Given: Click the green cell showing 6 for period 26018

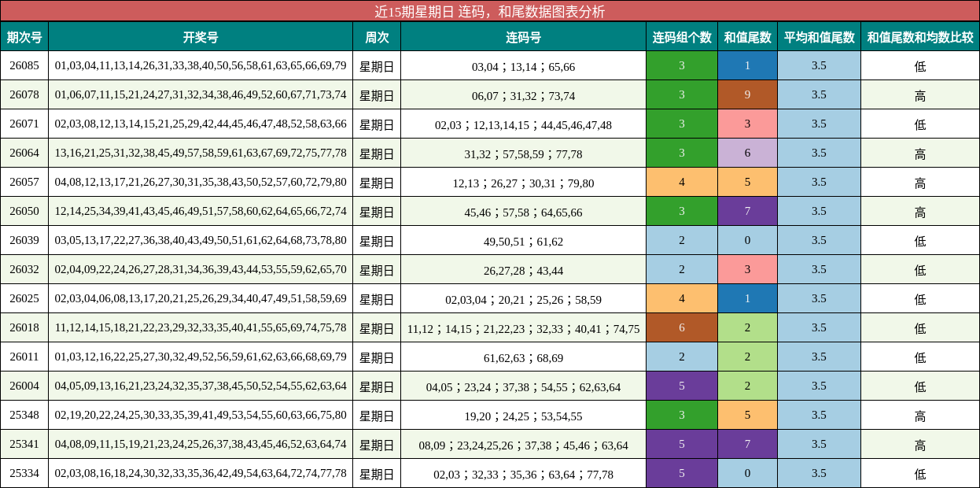Looking at the screenshot, I should 683,327.
